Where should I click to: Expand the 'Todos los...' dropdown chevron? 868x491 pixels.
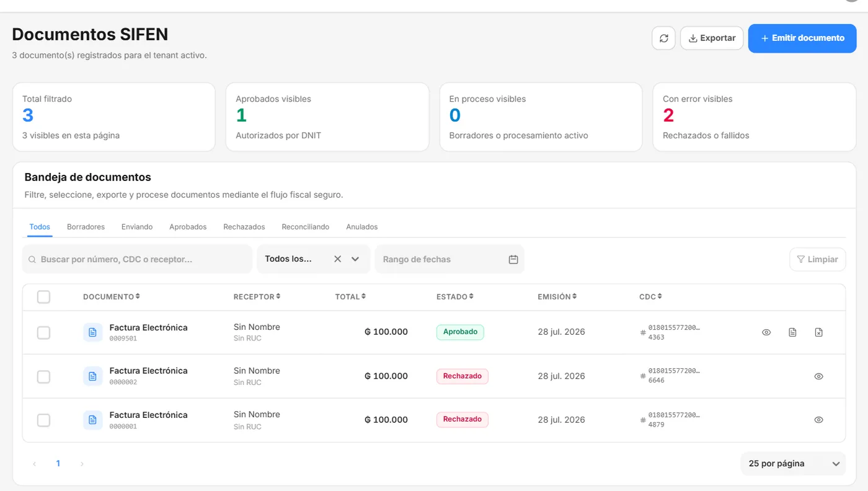tap(355, 259)
